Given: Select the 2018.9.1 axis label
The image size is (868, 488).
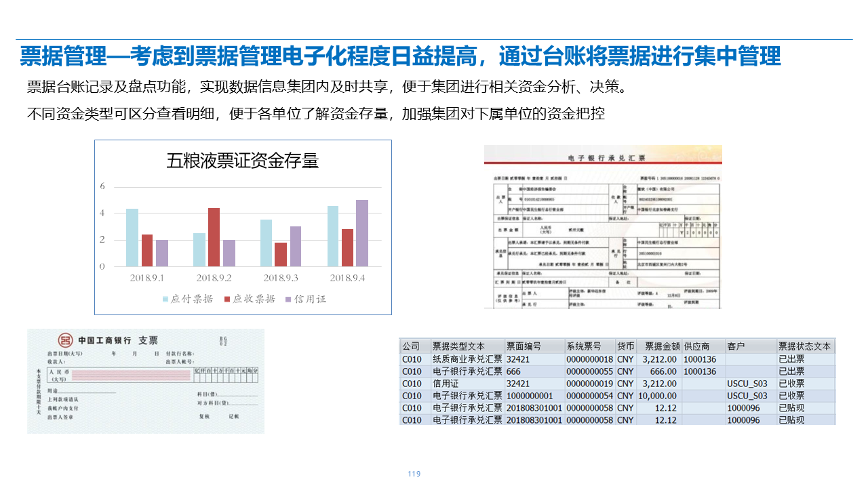Looking at the screenshot, I should point(146,278).
